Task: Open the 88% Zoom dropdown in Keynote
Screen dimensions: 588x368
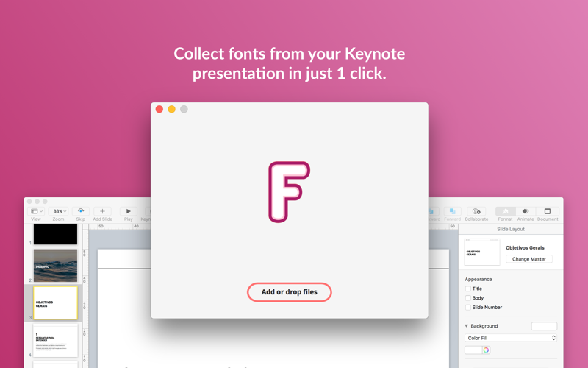Action: 59,211
